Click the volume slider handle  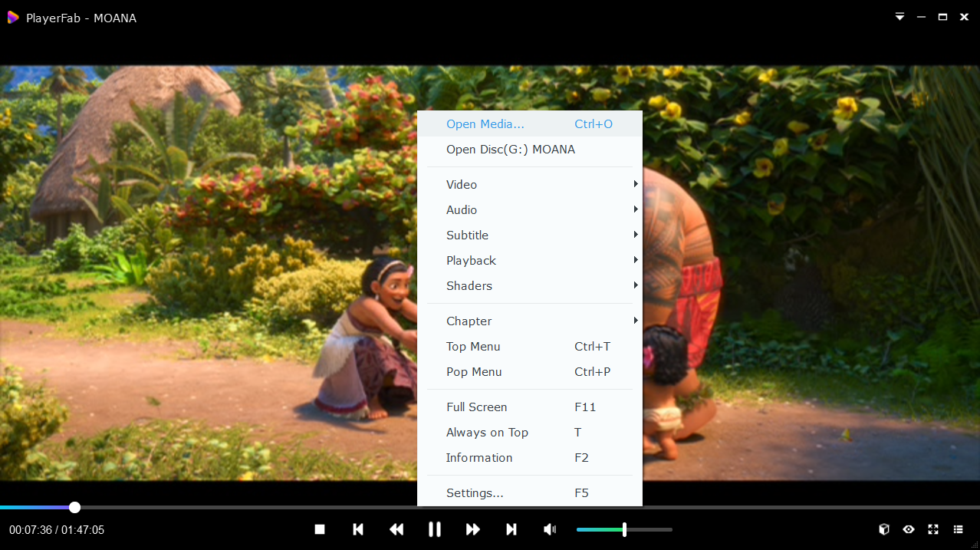[x=624, y=529]
